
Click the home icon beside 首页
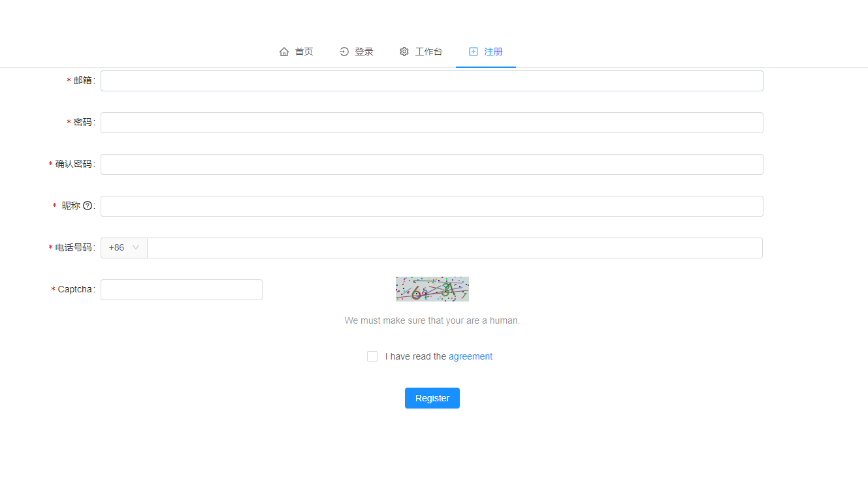[x=283, y=51]
